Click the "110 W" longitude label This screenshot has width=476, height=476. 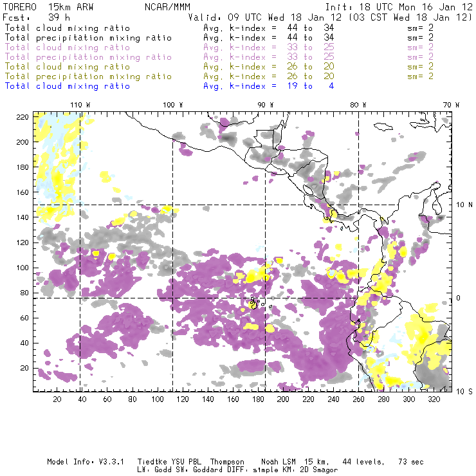point(80,105)
